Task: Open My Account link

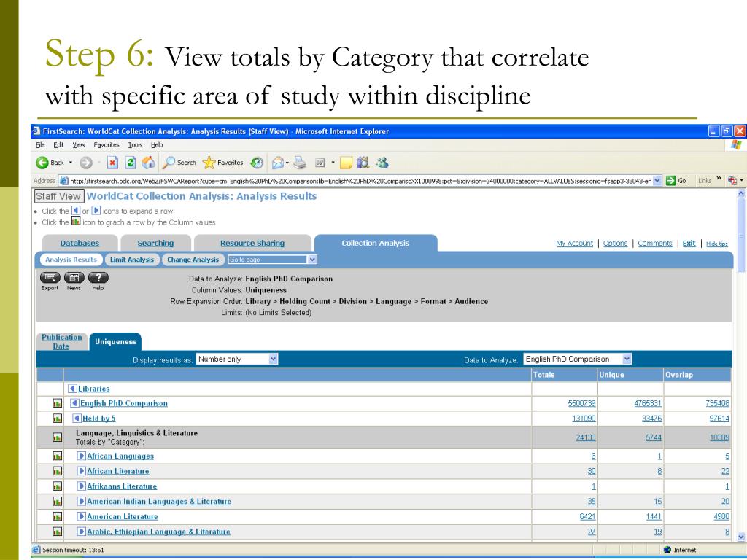Action: [575, 244]
